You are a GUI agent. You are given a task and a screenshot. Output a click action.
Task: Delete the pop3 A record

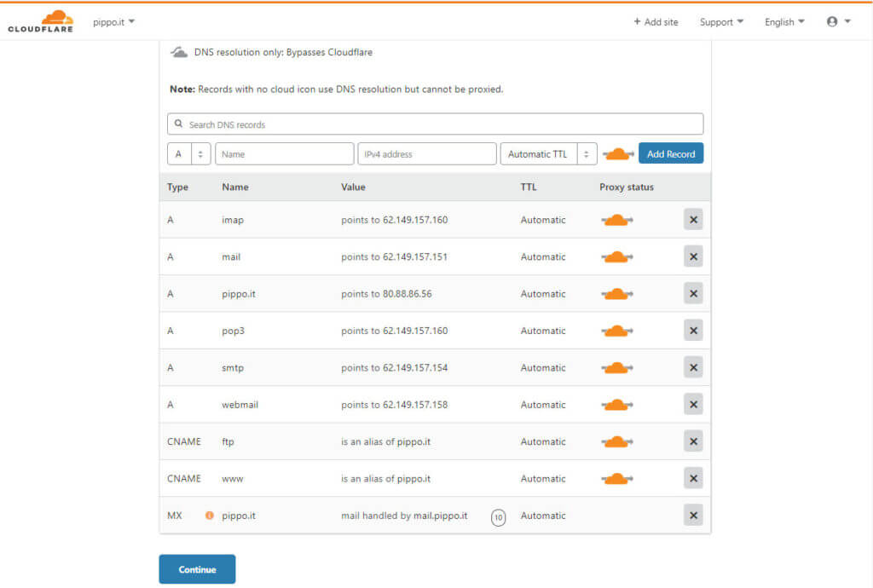[693, 331]
